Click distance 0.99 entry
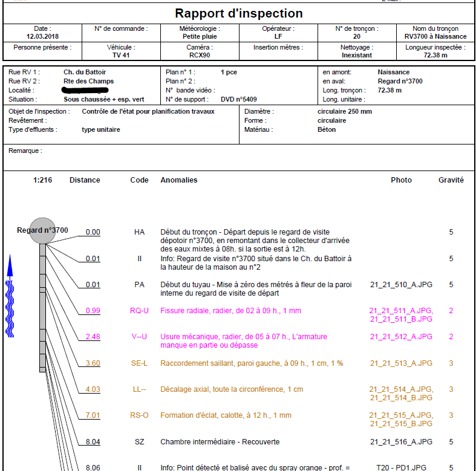This screenshot has width=476, height=471. (x=93, y=311)
